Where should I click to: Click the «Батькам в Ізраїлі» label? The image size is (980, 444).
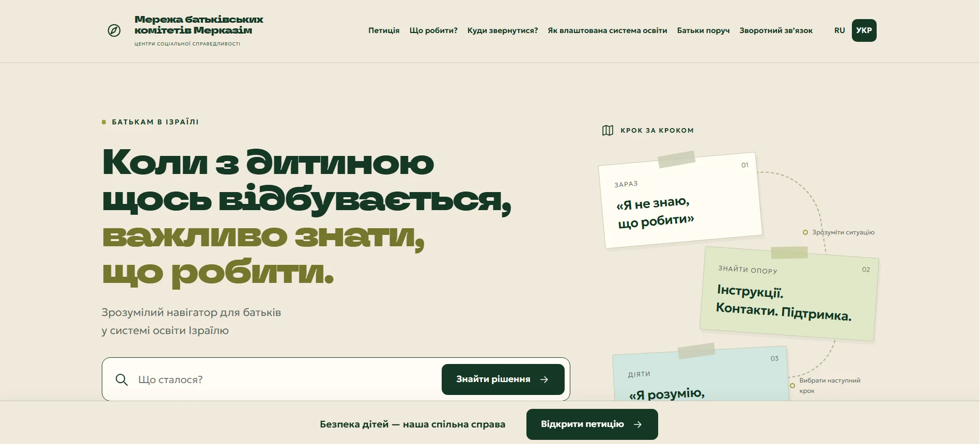155,122
